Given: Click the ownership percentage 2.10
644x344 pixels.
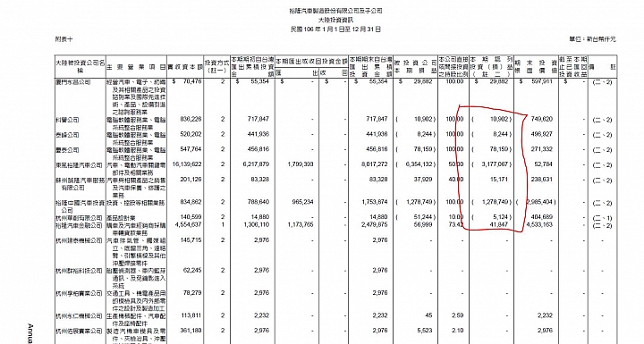Looking at the screenshot, I should tap(458, 331).
